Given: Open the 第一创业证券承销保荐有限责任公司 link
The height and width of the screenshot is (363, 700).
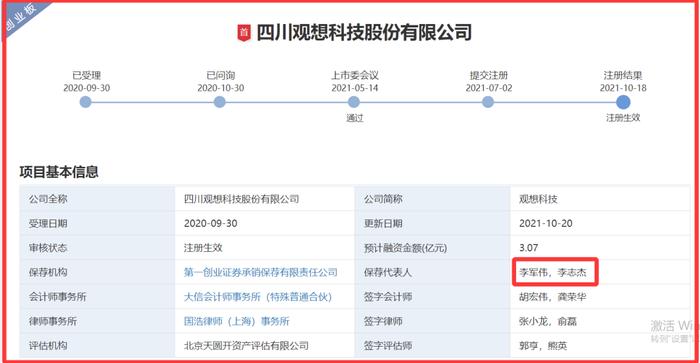Looking at the screenshot, I should [x=261, y=272].
